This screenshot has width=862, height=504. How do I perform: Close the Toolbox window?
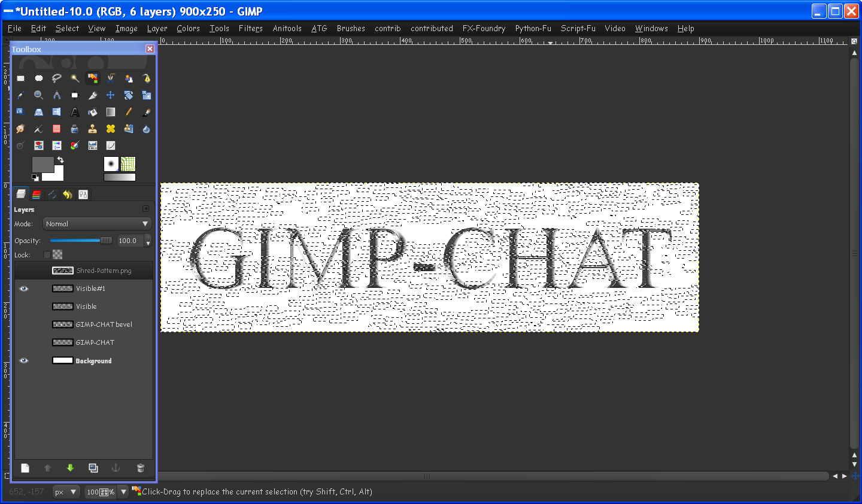tap(150, 49)
